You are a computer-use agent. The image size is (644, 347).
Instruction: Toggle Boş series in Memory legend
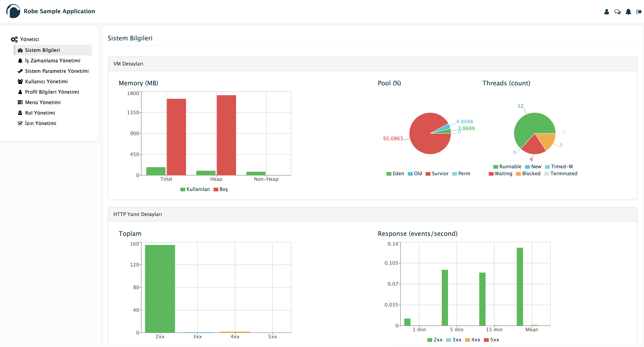coord(220,189)
